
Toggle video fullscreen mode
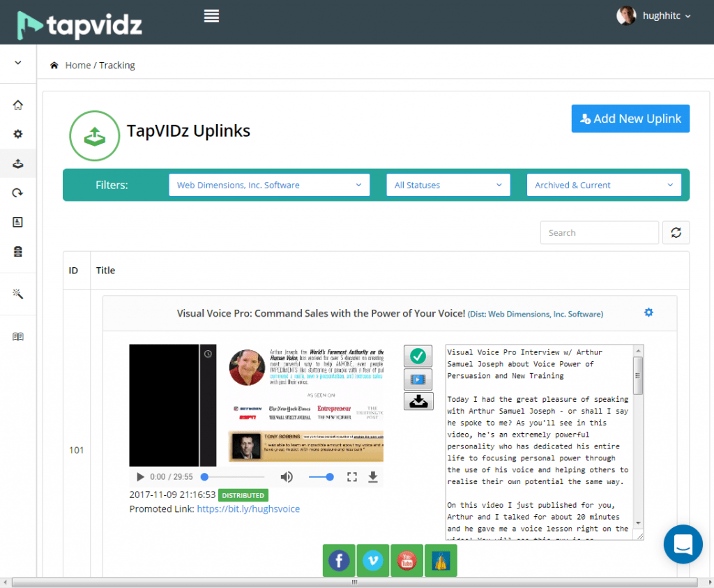pos(352,477)
